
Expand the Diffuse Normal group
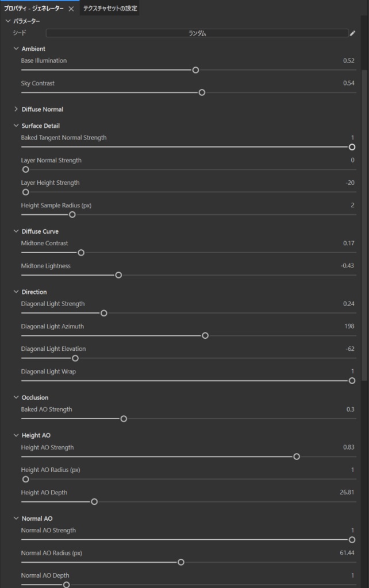pyautogui.click(x=16, y=109)
